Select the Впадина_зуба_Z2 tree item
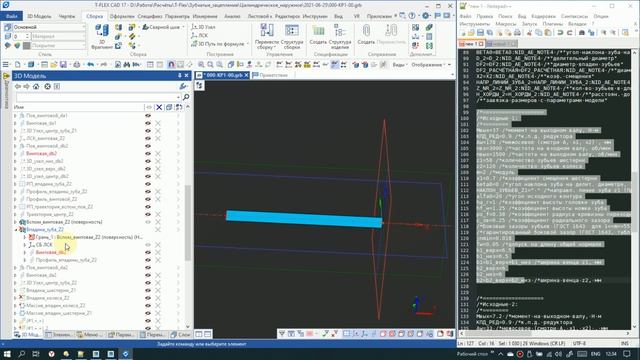Viewport: 640px width, 360px height. pyautogui.click(x=45, y=230)
